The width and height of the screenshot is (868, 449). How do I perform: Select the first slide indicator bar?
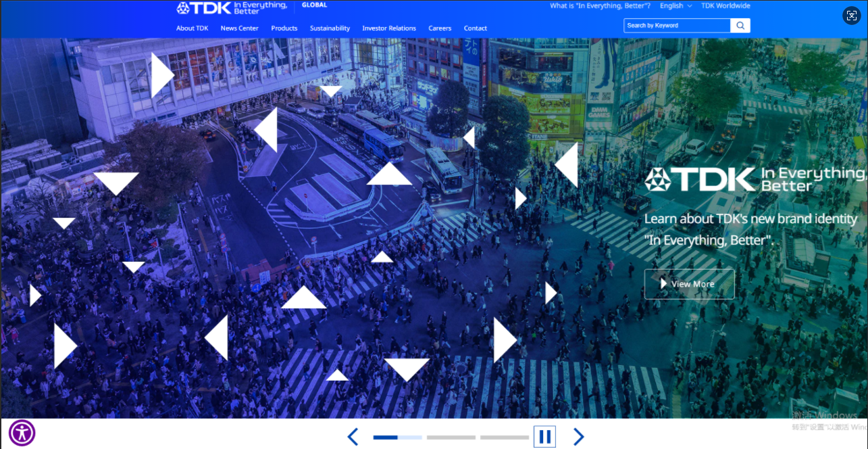[x=397, y=438]
